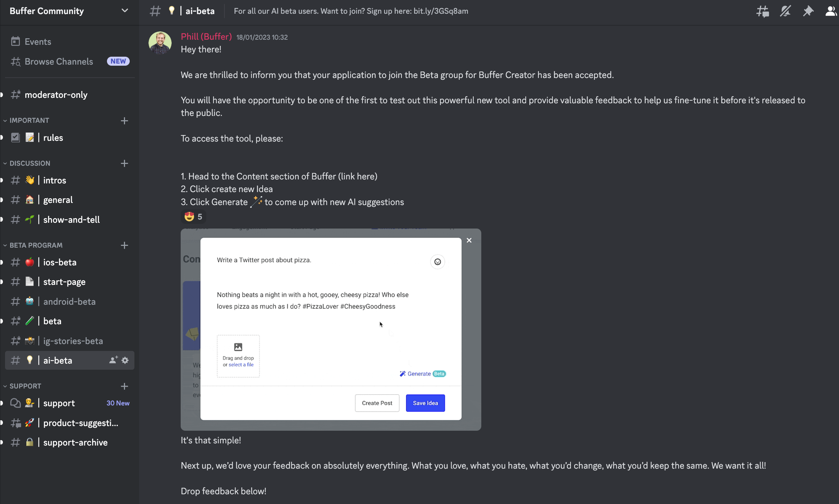Add channel to SUPPORT category

[124, 386]
